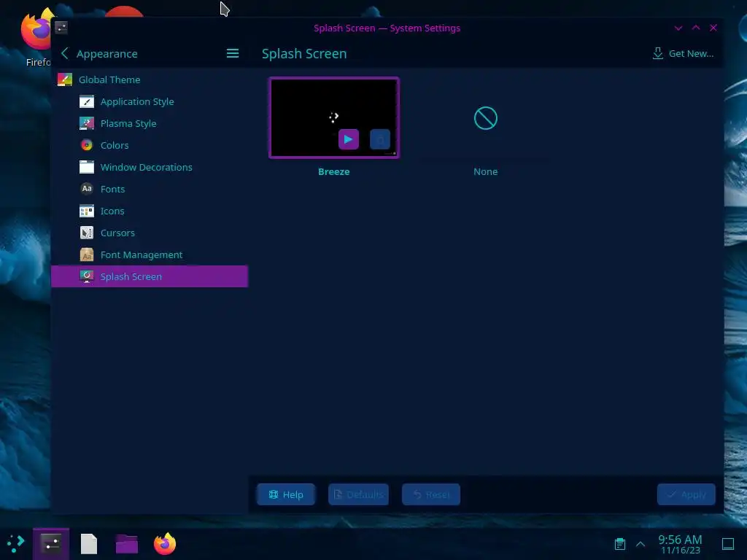
Task: Open the application launcher in taskbar
Action: pyautogui.click(x=16, y=544)
